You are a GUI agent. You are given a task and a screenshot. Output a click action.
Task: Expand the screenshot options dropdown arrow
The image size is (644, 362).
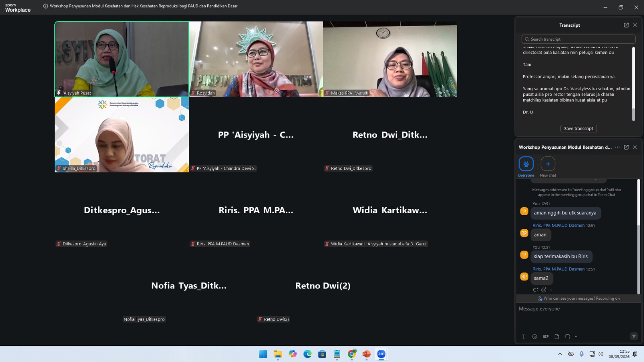point(576,337)
